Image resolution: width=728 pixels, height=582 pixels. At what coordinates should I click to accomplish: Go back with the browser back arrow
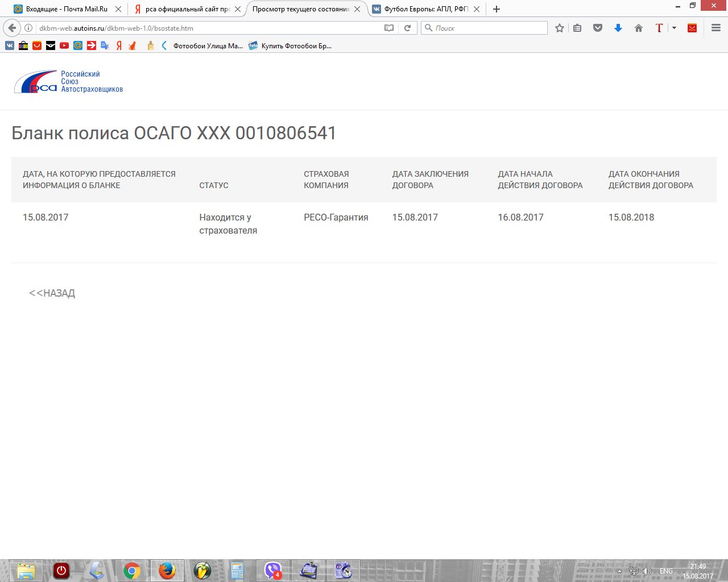click(x=12, y=28)
